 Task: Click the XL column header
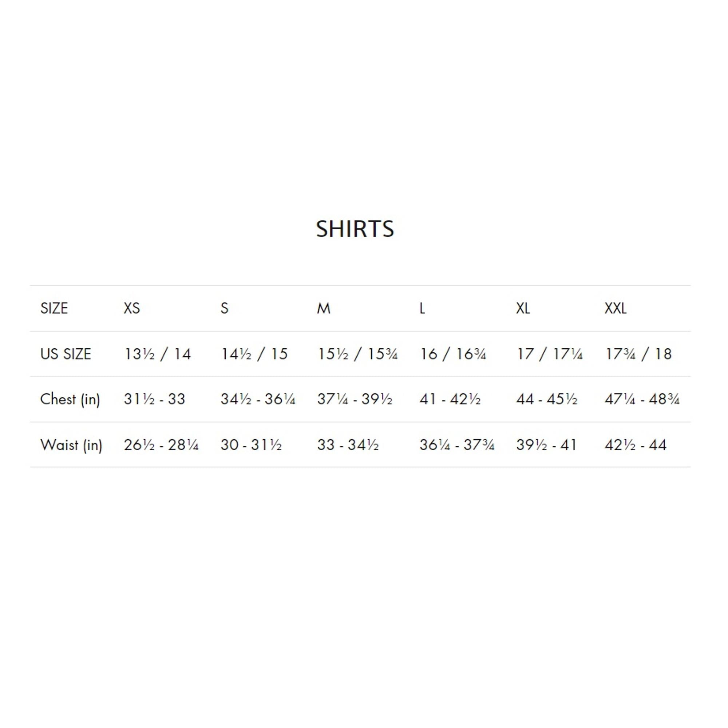coord(523,309)
